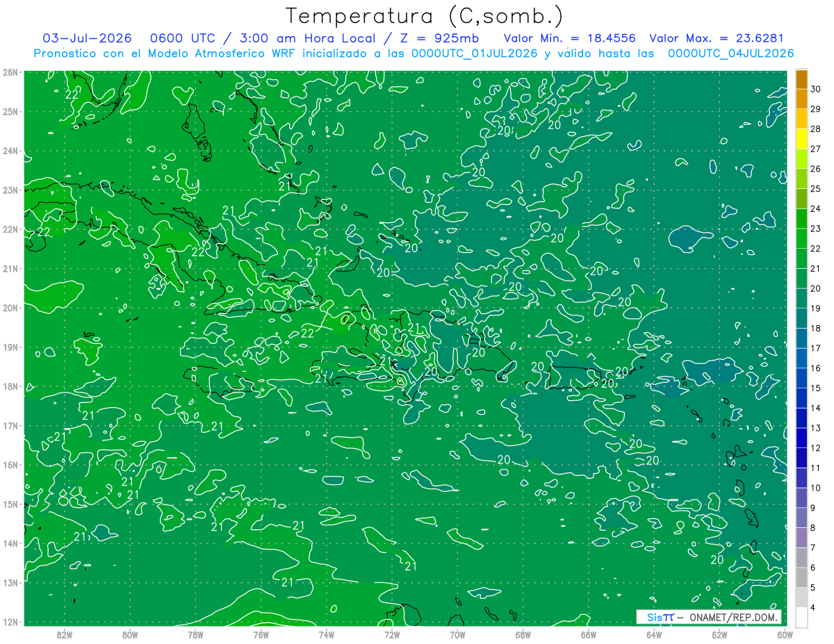Click the latitude axis label "23N"
Viewport: 834px width, 644px height.
(x=10, y=190)
